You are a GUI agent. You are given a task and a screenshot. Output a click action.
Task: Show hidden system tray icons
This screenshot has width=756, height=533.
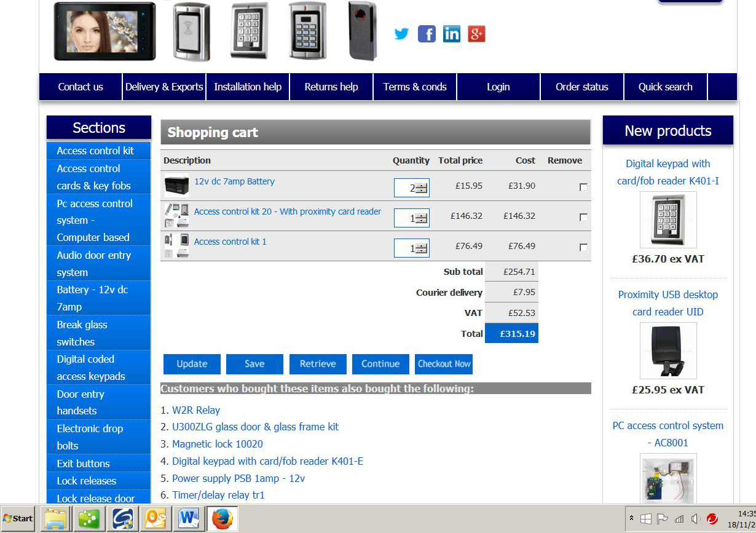[x=631, y=519]
